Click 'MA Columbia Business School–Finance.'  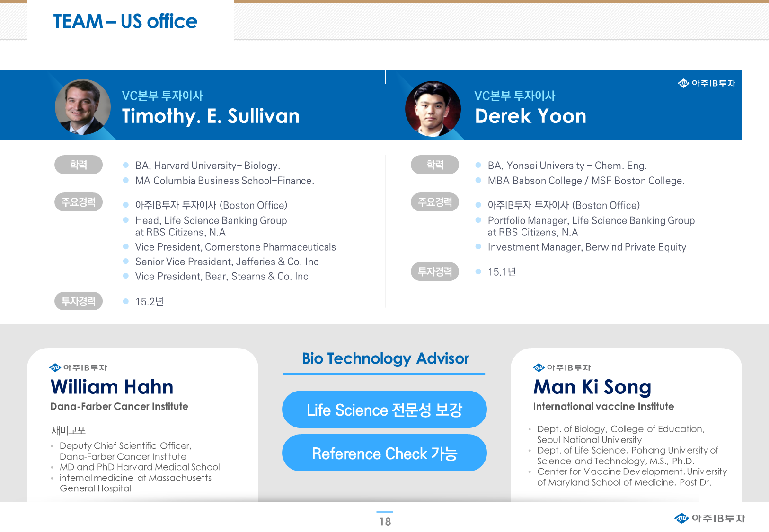coord(225,181)
